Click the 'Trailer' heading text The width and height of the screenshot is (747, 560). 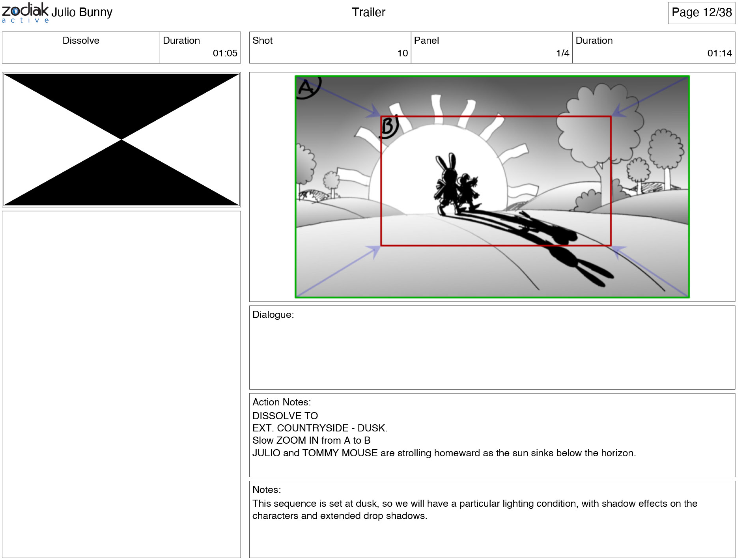coord(368,12)
